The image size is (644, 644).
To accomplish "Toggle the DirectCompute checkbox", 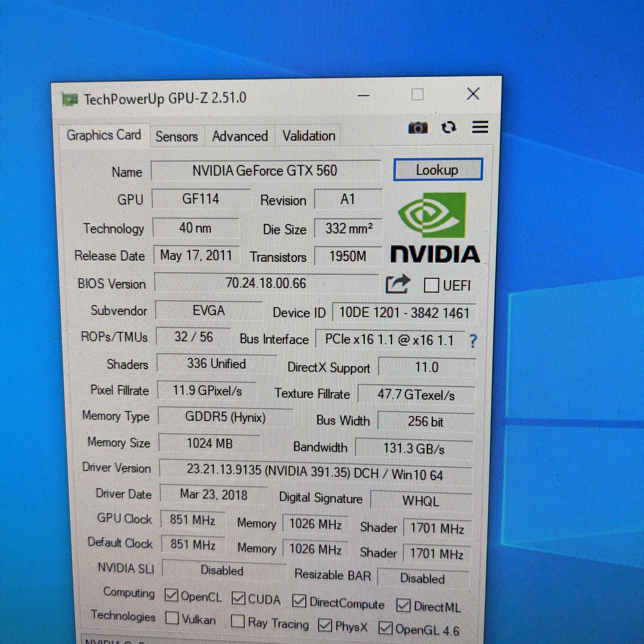I will click(x=299, y=601).
